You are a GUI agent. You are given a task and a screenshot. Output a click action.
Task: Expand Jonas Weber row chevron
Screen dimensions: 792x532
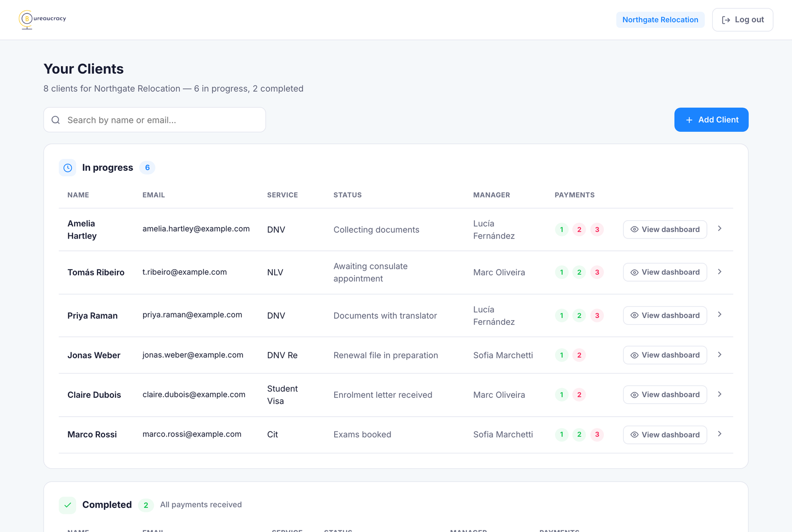pyautogui.click(x=720, y=355)
